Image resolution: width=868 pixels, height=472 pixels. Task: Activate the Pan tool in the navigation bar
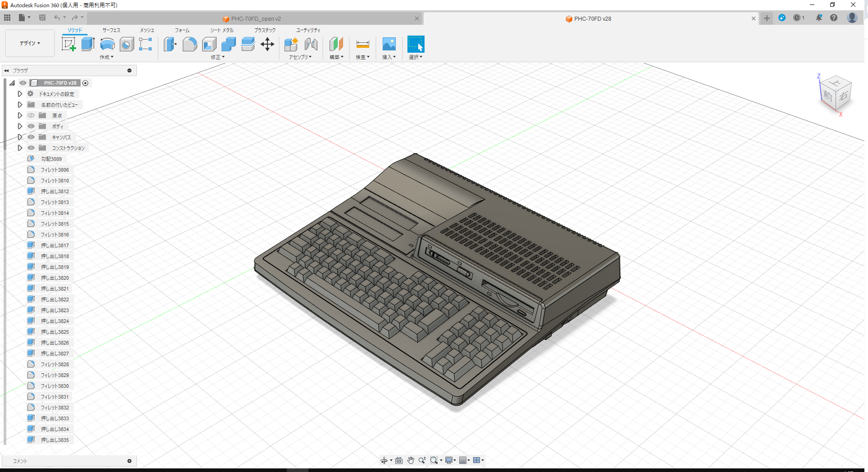410,460
